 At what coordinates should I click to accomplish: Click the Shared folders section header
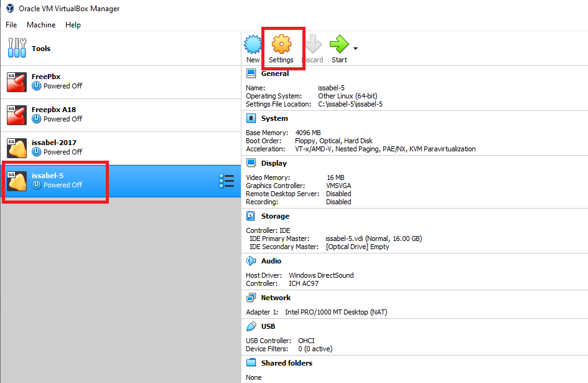[286, 363]
